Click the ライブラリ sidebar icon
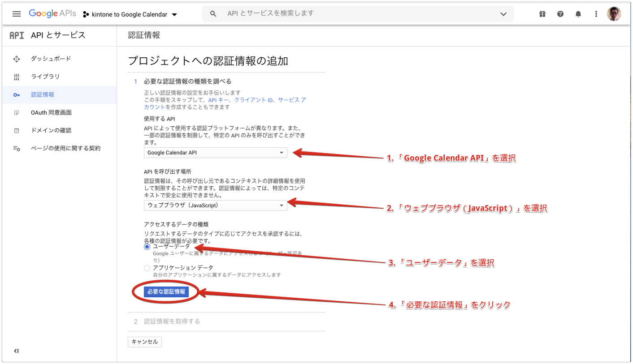 click(x=17, y=77)
